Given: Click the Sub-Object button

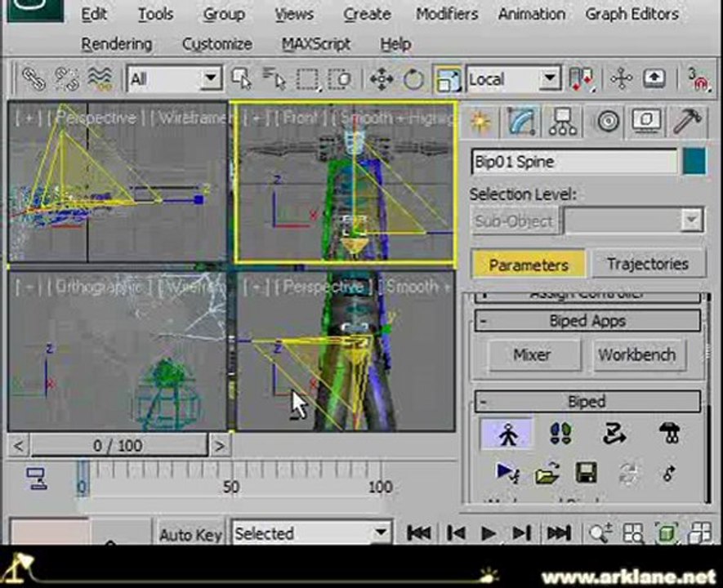Looking at the screenshot, I should pos(514,221).
